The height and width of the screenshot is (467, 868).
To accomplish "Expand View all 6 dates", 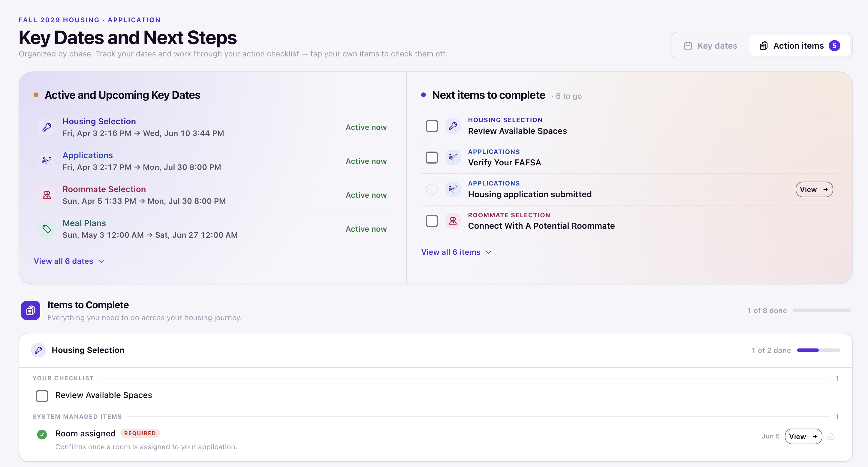I will tap(69, 261).
